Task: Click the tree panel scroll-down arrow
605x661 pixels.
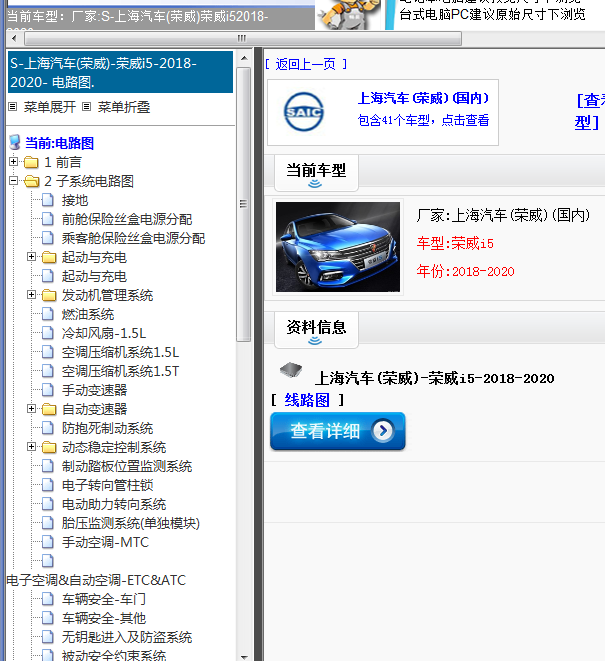Action: pyautogui.click(x=244, y=657)
